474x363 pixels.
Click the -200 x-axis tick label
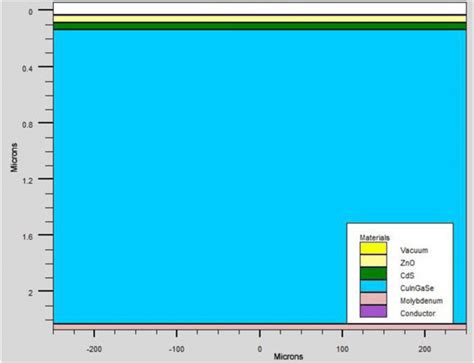pos(94,349)
